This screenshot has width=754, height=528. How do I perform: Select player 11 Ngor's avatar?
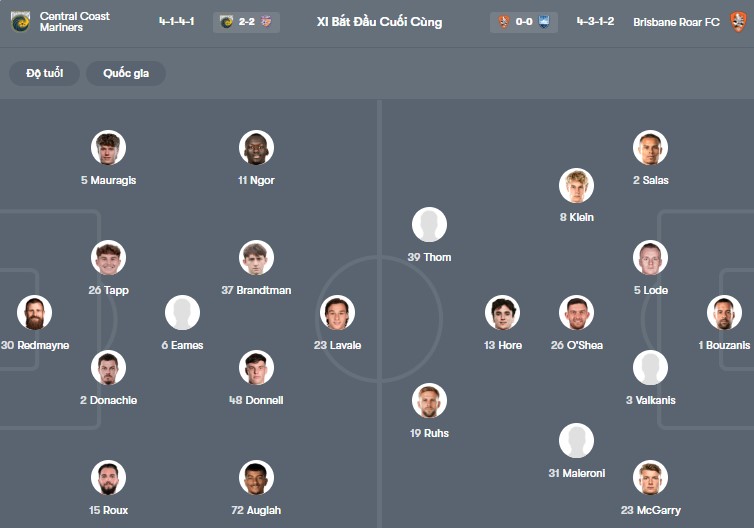[x=256, y=148]
